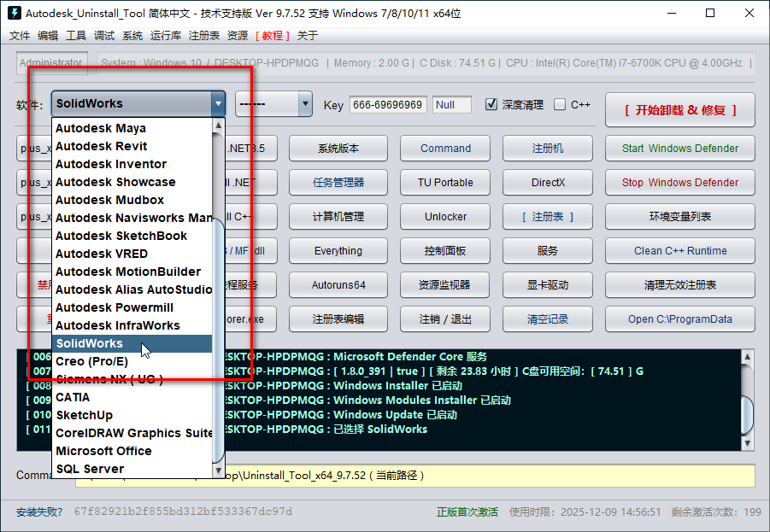This screenshot has width=770, height=532.
Task: Click log panel scroll up arrow
Action: click(747, 356)
